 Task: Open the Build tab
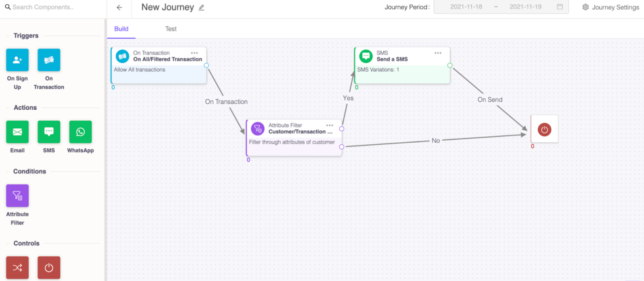tap(121, 29)
